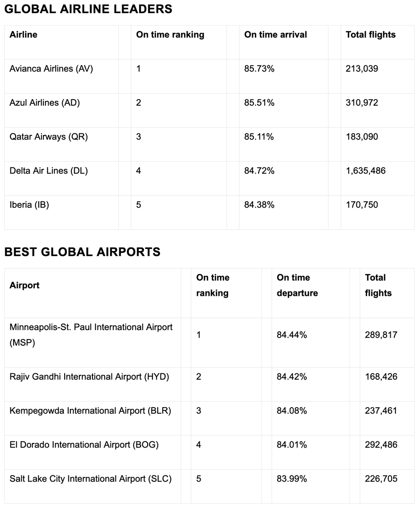The height and width of the screenshot is (508, 420).
Task: Click the 85.73% on time arrival value
Action: 259,68
